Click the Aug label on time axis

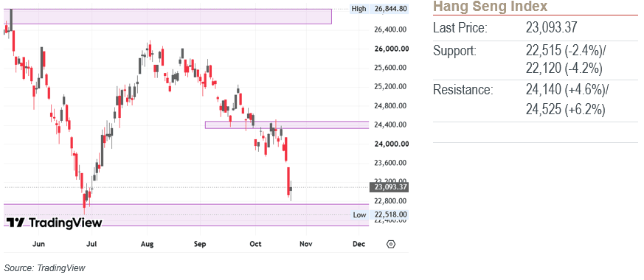tap(147, 245)
